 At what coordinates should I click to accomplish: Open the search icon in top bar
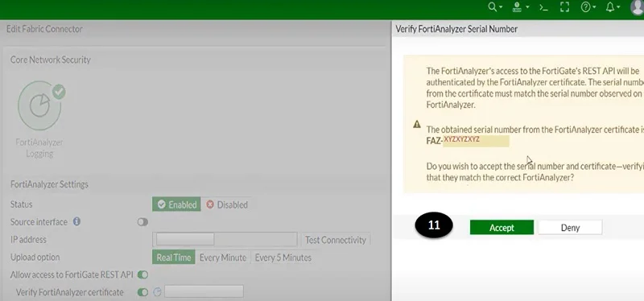(x=492, y=7)
